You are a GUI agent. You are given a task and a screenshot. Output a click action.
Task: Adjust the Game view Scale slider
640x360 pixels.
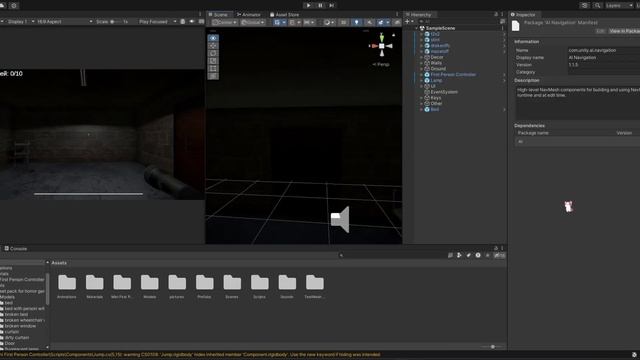pos(116,22)
